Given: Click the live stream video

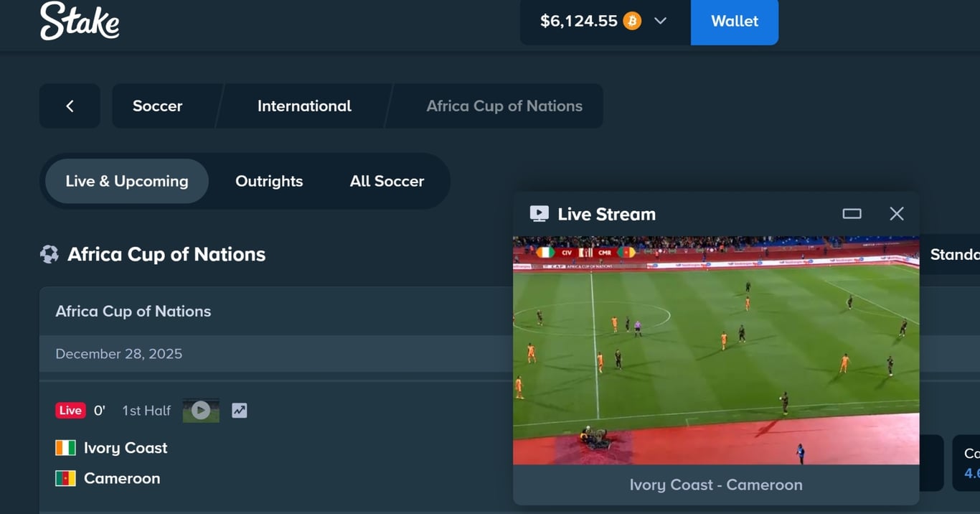Looking at the screenshot, I should tap(716, 350).
